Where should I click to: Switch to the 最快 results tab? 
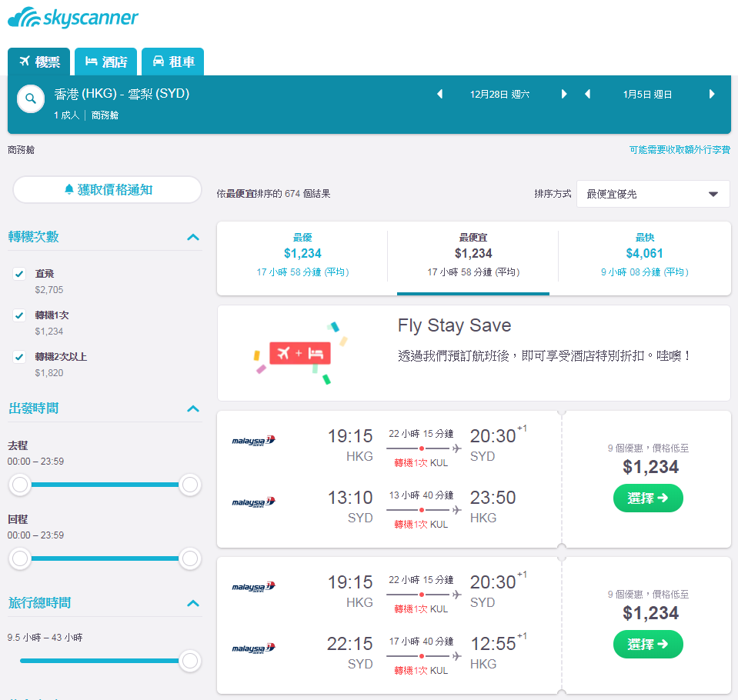644,255
